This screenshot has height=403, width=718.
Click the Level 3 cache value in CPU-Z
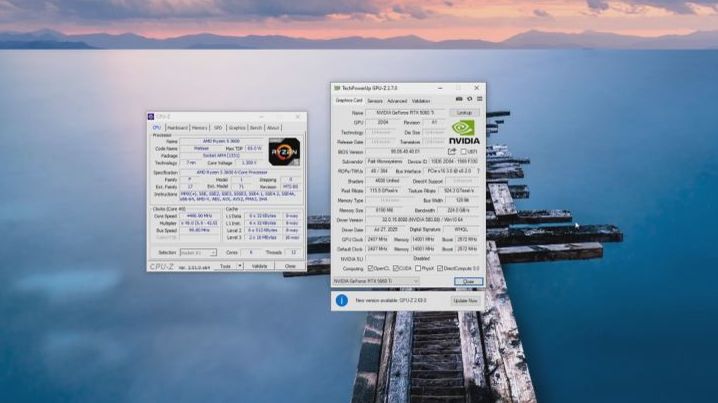(263, 238)
